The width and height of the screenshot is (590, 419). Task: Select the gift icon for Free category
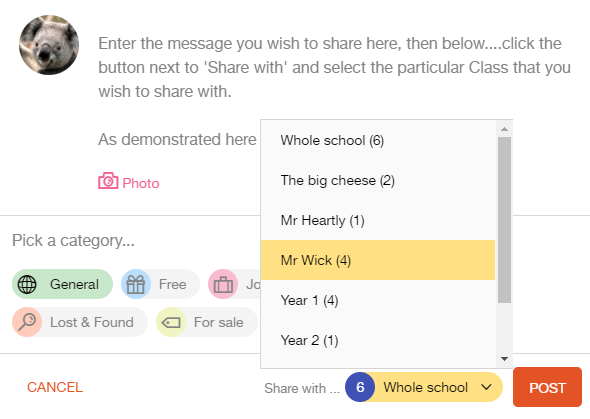point(136,284)
